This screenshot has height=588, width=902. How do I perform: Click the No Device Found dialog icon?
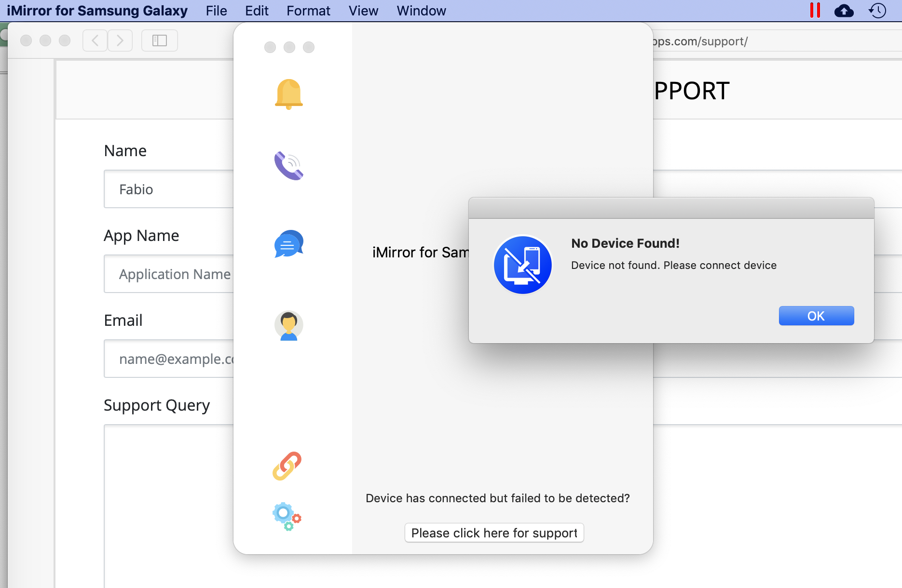coord(523,265)
